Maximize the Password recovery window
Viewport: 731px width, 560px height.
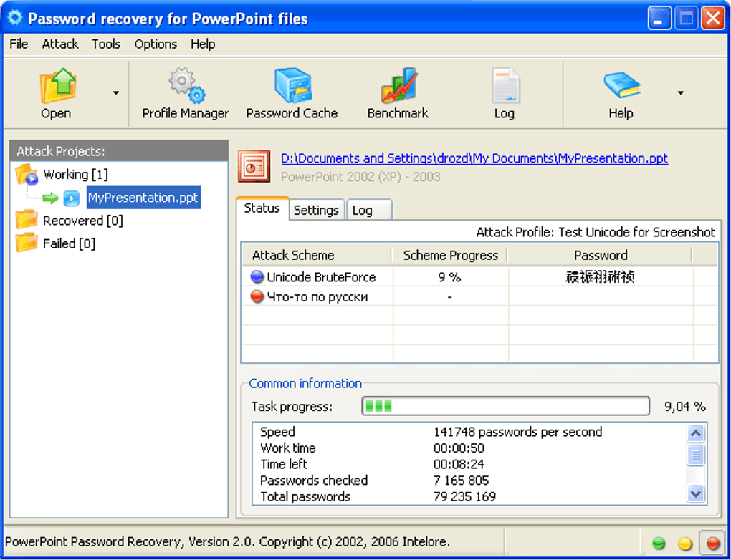pyautogui.click(x=687, y=19)
